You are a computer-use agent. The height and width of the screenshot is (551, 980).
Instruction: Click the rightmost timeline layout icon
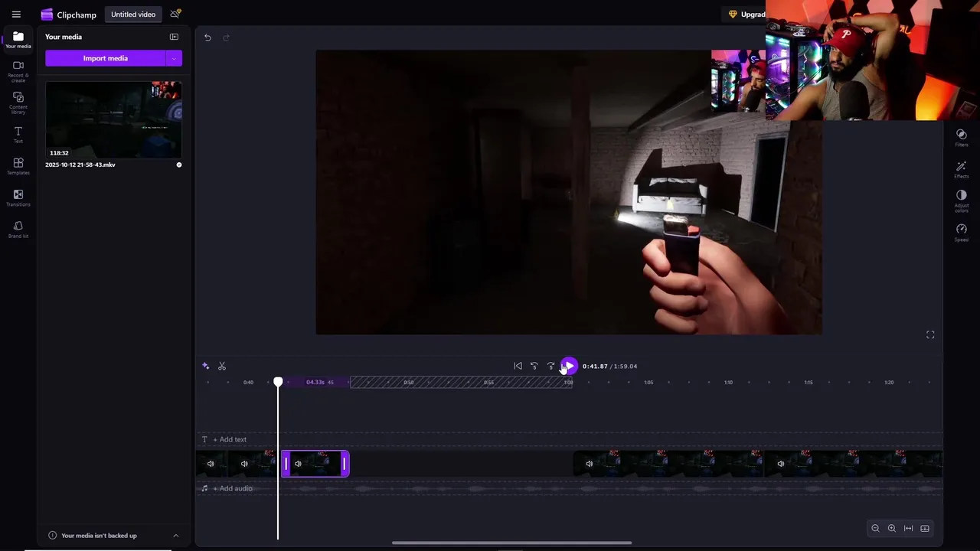(x=925, y=528)
